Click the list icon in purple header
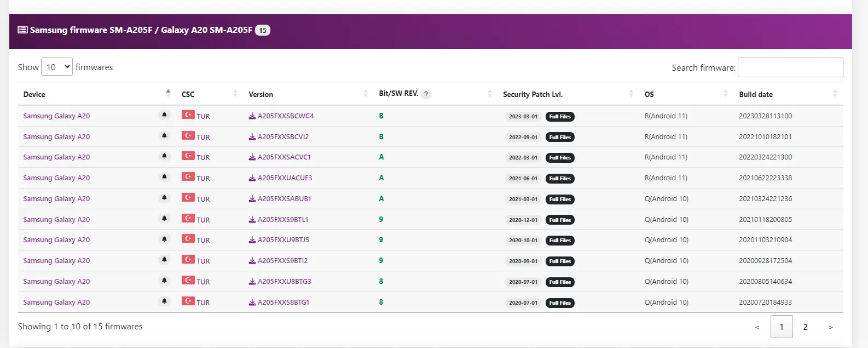Screen dimensions: 868x348 pyautogui.click(x=22, y=30)
